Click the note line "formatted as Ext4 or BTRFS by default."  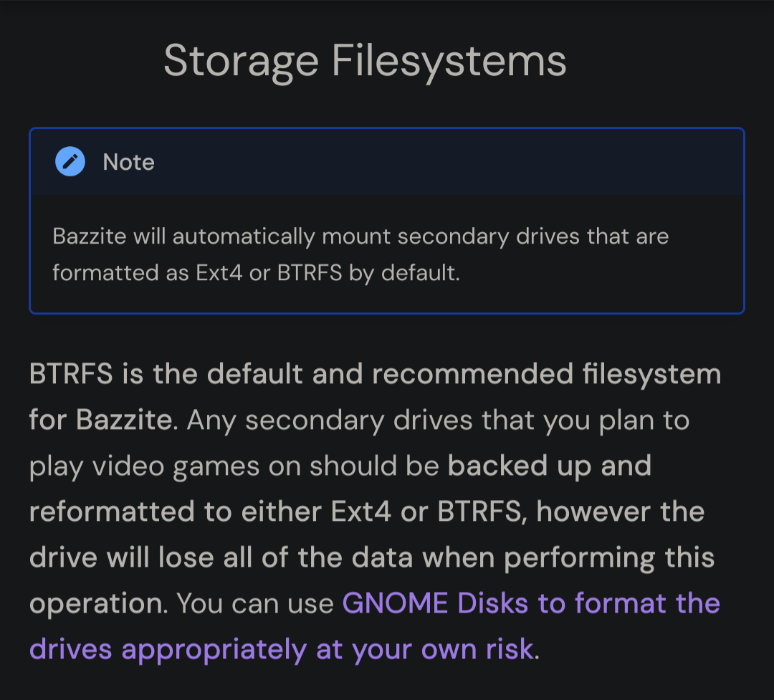[x=256, y=272]
